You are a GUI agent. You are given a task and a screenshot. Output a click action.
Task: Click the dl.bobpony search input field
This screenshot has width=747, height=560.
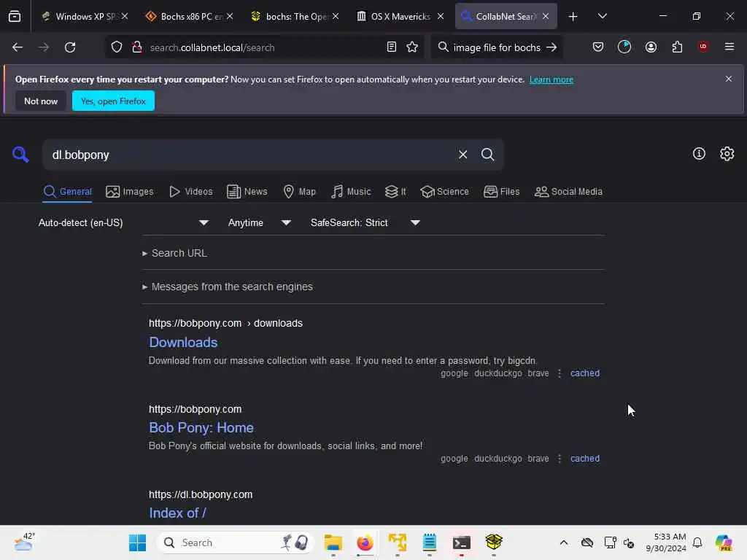pyautogui.click(x=250, y=155)
